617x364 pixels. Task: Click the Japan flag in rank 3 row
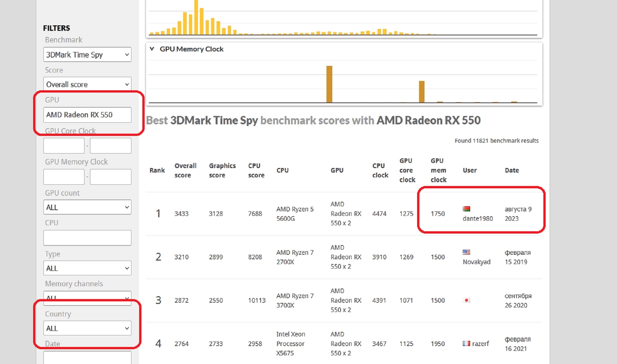pyautogui.click(x=466, y=300)
